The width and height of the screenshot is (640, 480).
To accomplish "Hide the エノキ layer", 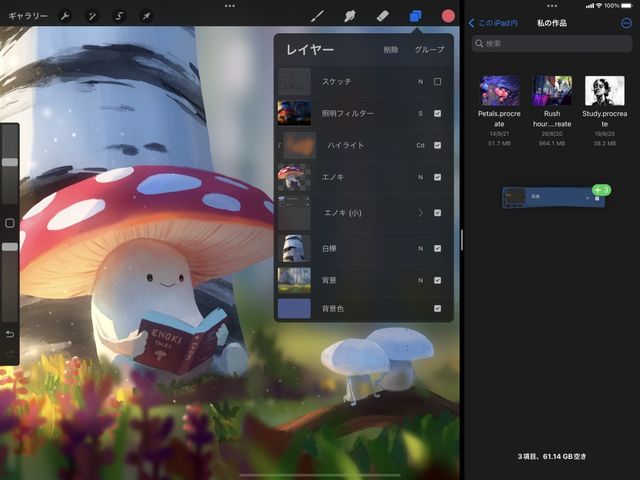I will point(437,177).
